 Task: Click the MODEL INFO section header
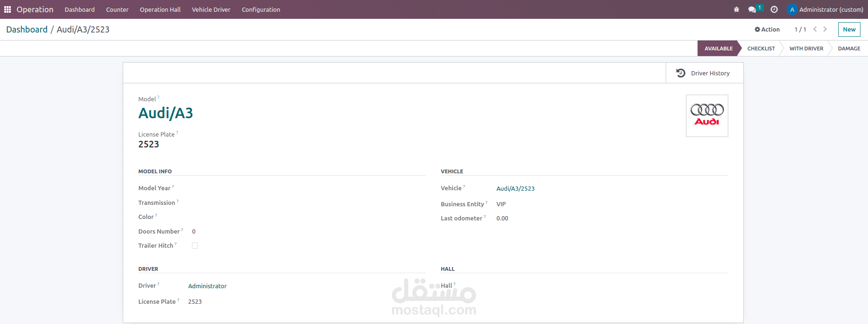click(155, 171)
